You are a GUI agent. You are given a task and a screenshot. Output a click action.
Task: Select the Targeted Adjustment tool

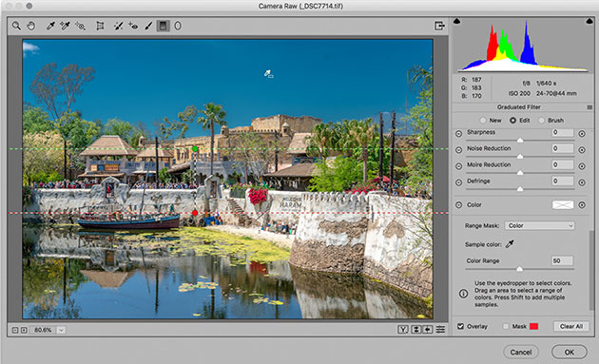point(80,26)
